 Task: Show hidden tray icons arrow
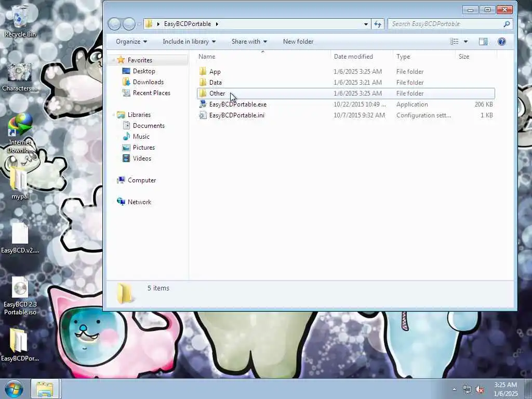454,390
